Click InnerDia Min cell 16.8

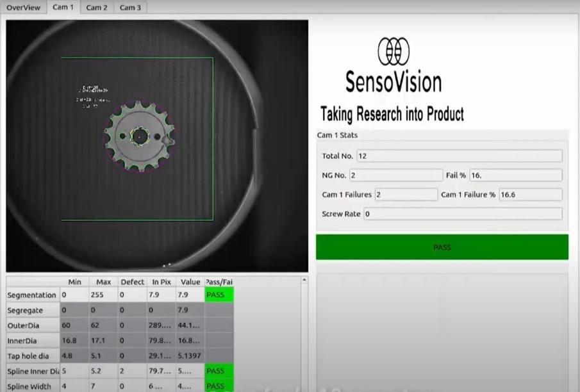click(74, 340)
